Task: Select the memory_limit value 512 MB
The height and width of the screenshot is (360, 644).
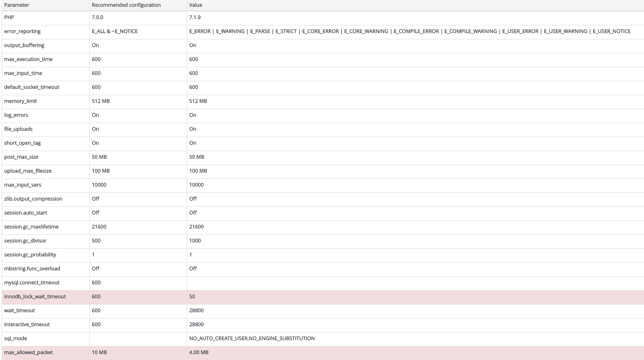Action: [198, 101]
